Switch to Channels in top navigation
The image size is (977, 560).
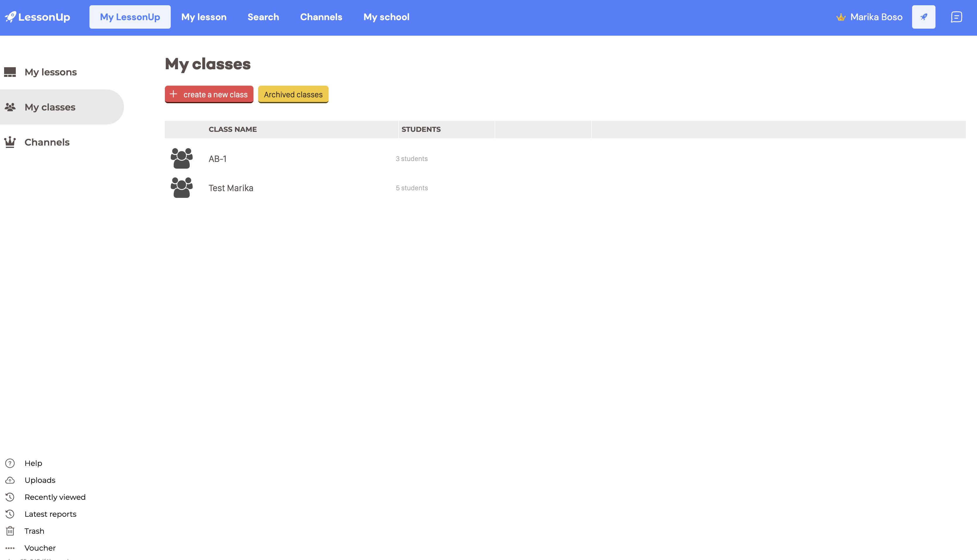[321, 17]
